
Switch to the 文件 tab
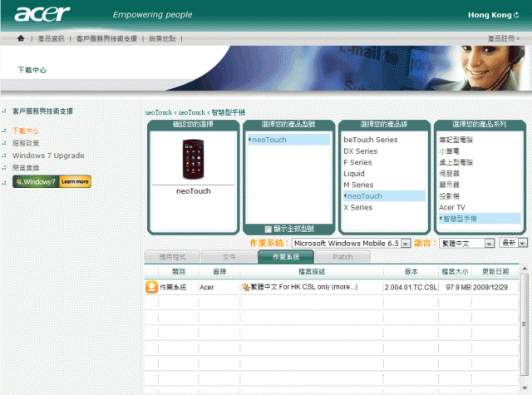pos(229,257)
